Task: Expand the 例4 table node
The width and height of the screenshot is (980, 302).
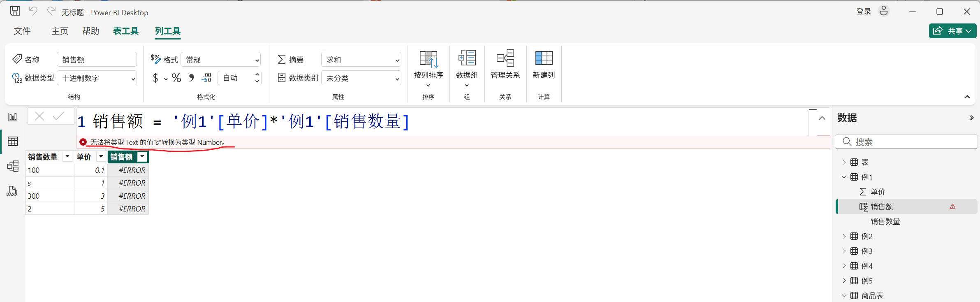Action: click(x=844, y=266)
